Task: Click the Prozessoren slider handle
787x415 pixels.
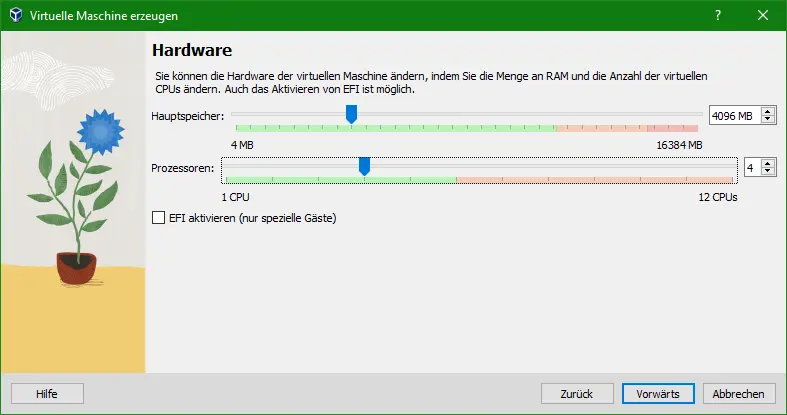Action: [364, 166]
